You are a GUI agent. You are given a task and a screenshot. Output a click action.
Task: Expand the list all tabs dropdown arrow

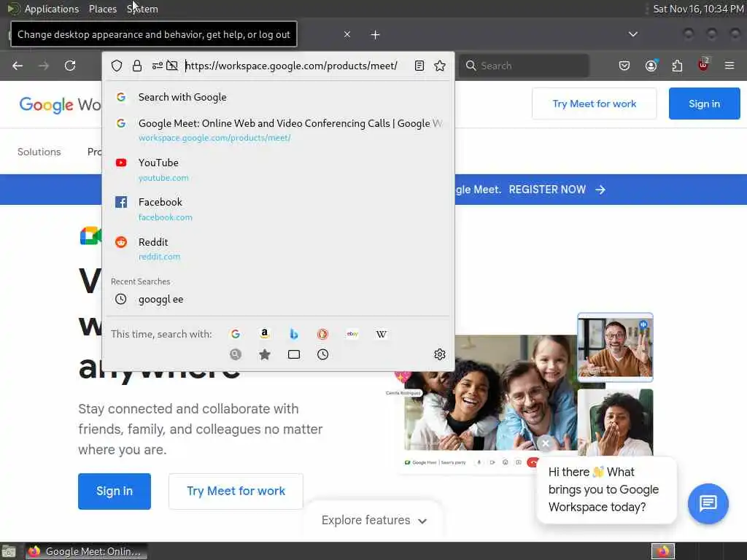coord(633,34)
